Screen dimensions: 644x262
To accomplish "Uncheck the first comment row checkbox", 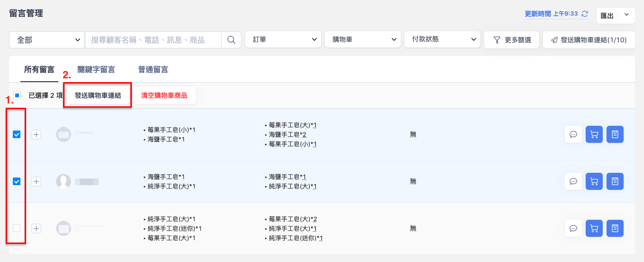I will [x=17, y=134].
